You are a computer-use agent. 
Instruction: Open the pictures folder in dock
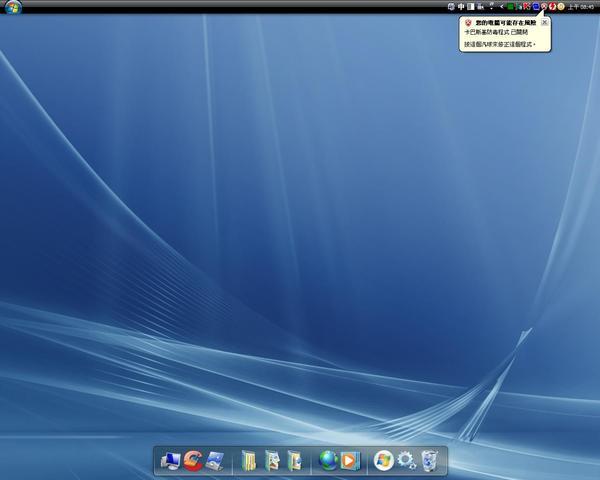click(x=272, y=460)
